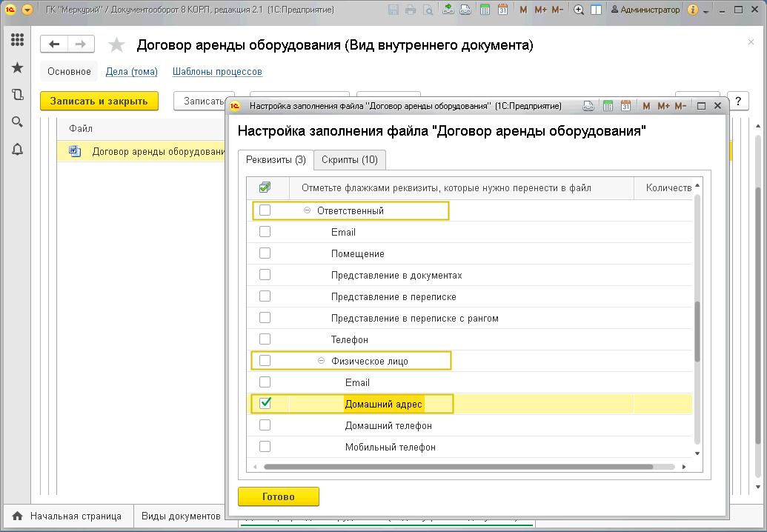Click the zoom magnifier icon in main title bar
The width and height of the screenshot is (767, 532).
click(x=579, y=10)
